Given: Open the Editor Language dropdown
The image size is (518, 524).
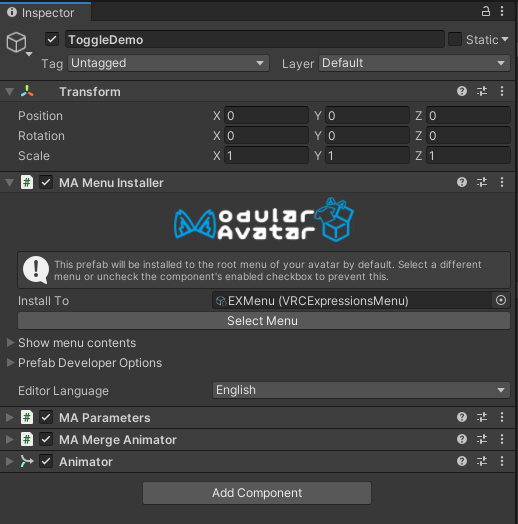Looking at the screenshot, I should click(x=361, y=390).
